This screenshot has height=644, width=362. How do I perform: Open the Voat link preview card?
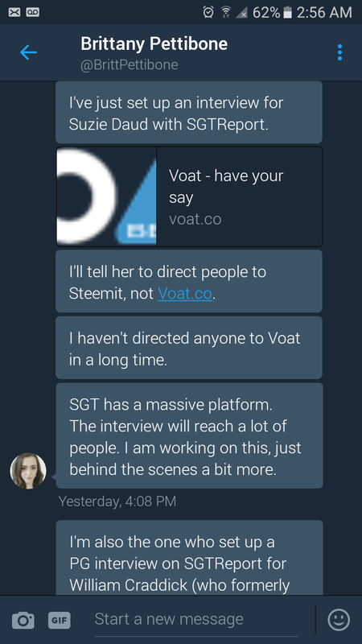(x=189, y=196)
